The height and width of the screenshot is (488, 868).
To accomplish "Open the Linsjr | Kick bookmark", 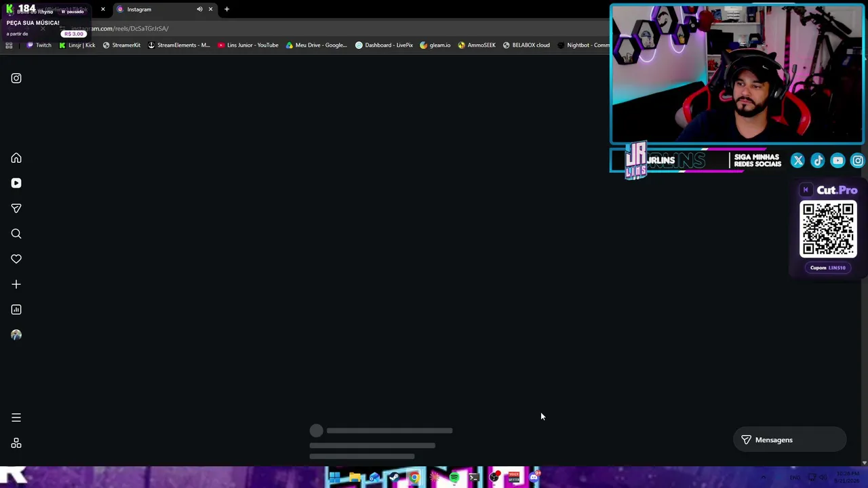I will coord(77,45).
